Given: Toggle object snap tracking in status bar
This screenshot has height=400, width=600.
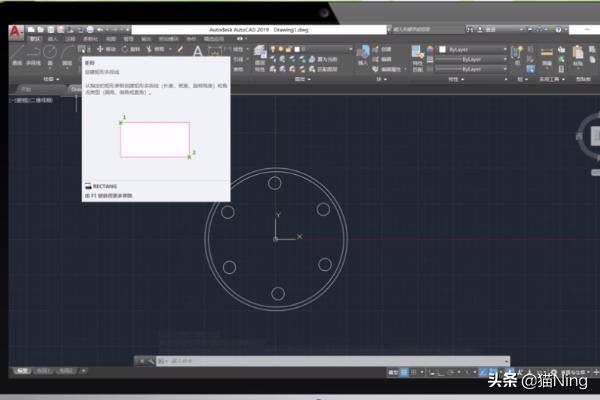Looking at the screenshot, I should pos(483,372).
